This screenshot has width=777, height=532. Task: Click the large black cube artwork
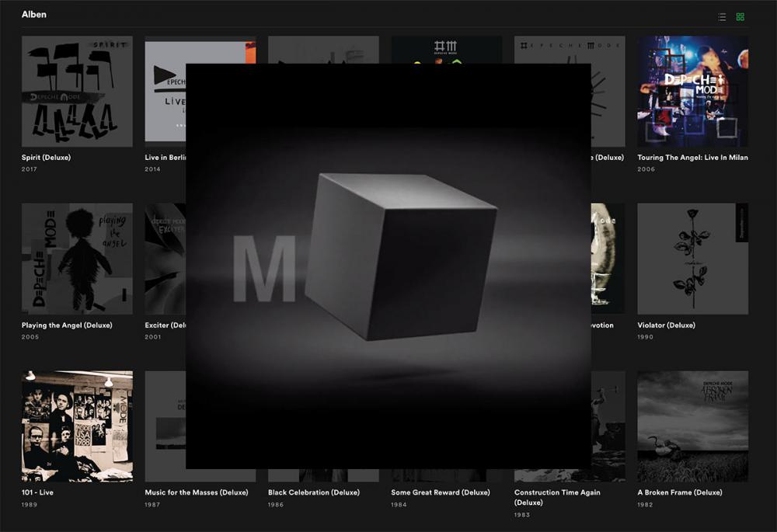pyautogui.click(x=388, y=266)
